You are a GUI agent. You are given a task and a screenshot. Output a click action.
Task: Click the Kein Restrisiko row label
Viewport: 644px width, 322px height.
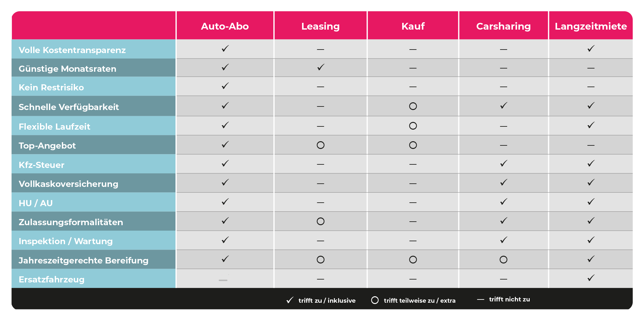point(51,87)
